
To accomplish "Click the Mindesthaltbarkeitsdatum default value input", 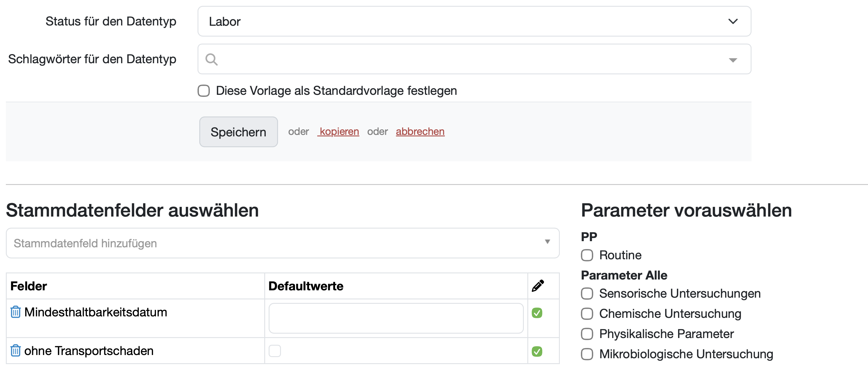I will [396, 318].
